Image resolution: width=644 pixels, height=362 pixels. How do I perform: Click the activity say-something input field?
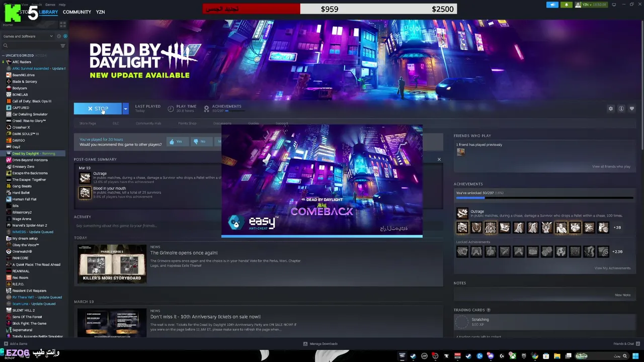click(258, 226)
